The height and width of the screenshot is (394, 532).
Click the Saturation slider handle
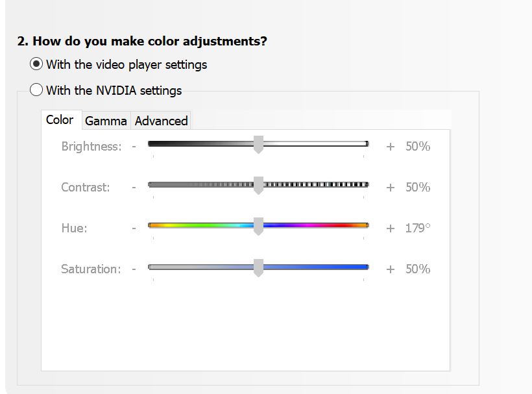coord(258,267)
